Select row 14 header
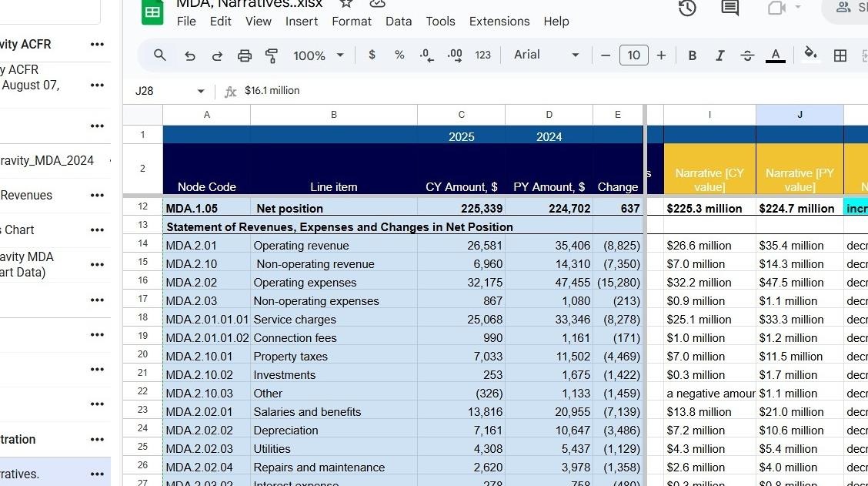The width and height of the screenshot is (868, 486). [143, 243]
